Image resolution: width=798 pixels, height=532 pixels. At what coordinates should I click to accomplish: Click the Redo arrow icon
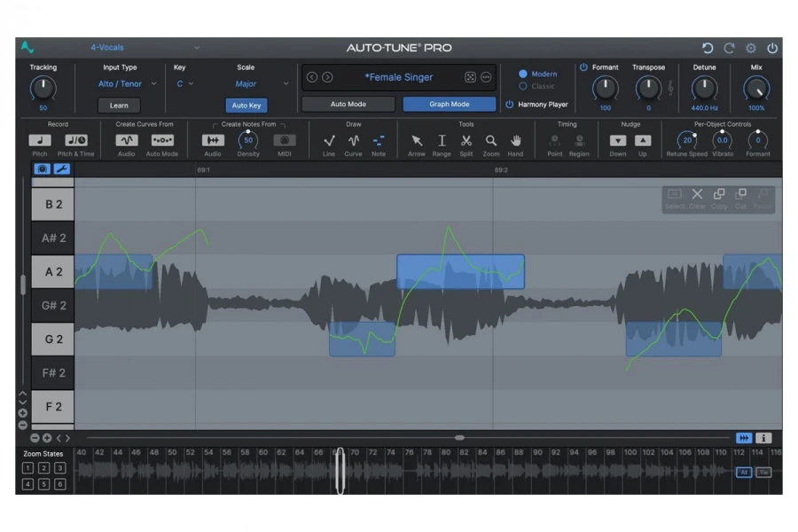click(730, 48)
